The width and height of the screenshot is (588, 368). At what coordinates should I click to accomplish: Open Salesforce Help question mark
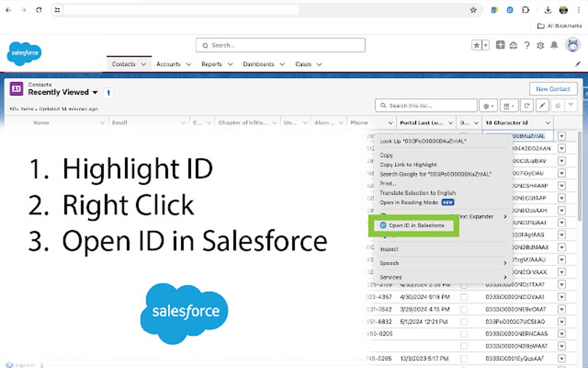coord(527,46)
